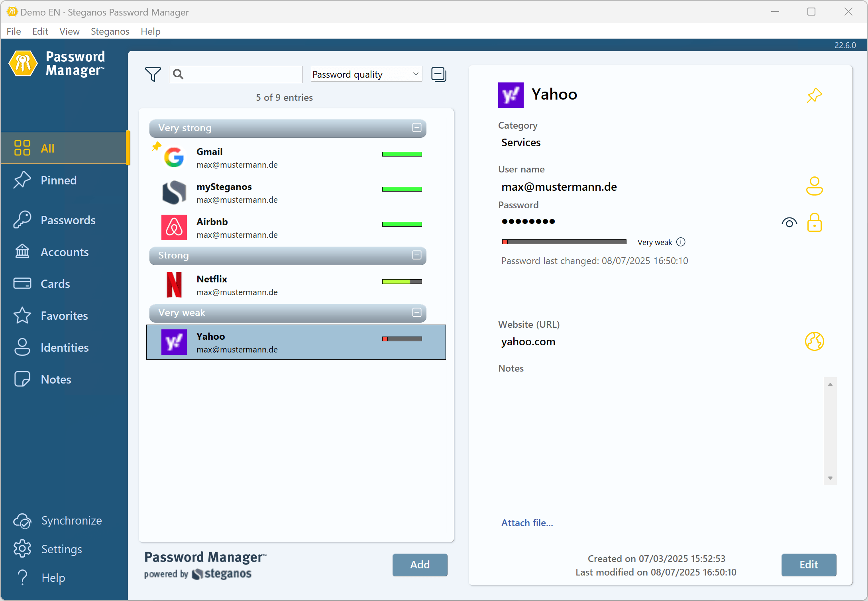Open the File menu
868x601 pixels.
[x=14, y=31]
